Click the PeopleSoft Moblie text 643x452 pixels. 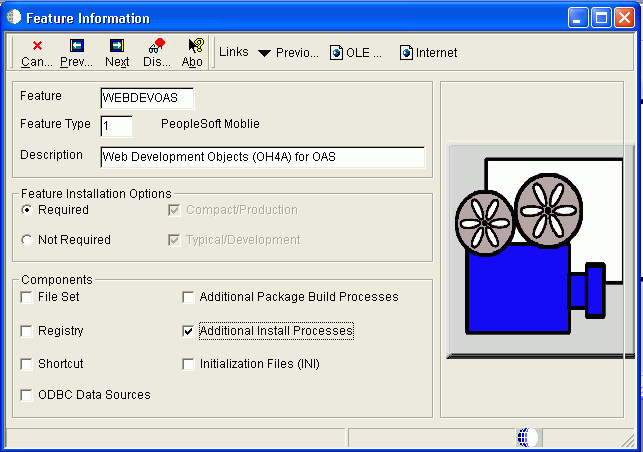coord(210,124)
